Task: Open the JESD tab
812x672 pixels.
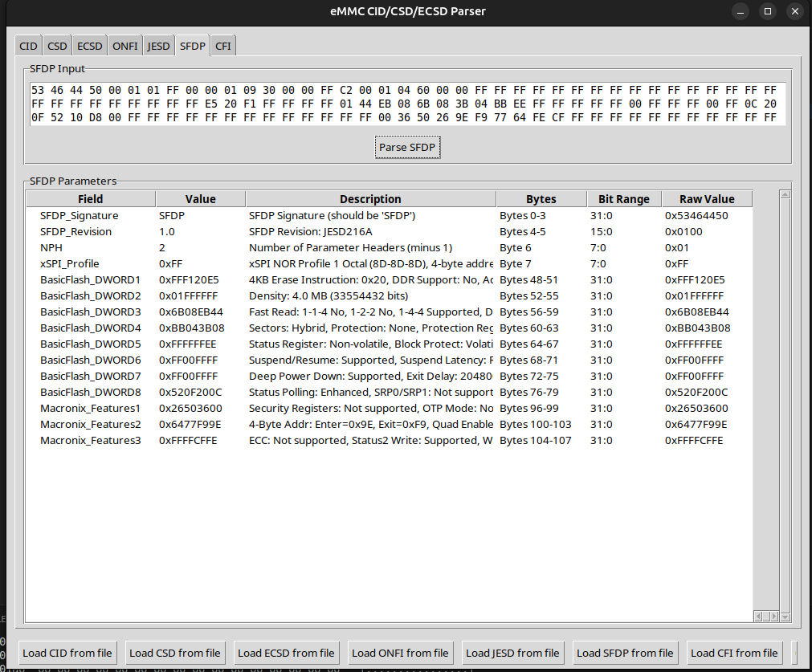Action: (x=158, y=46)
